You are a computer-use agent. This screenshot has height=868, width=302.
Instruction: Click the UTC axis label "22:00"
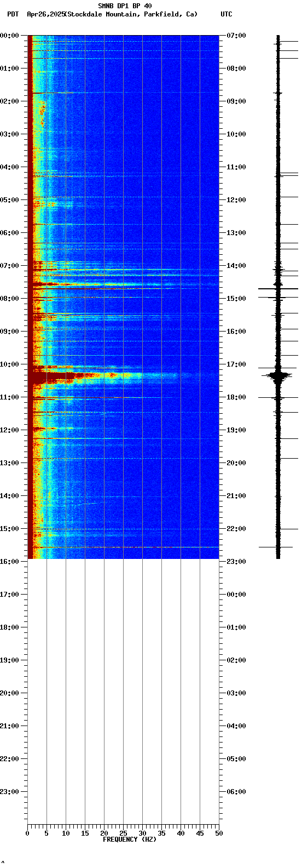pyautogui.click(x=236, y=529)
